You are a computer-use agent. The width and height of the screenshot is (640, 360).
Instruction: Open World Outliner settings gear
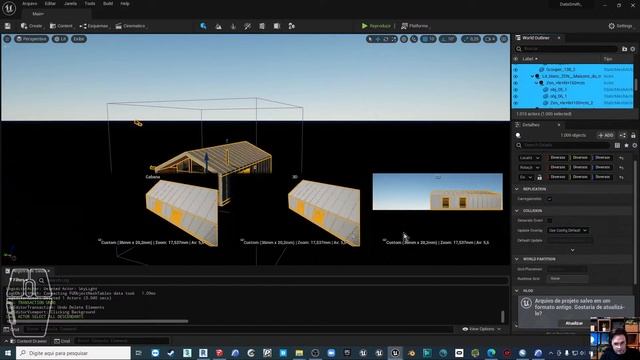(x=632, y=49)
